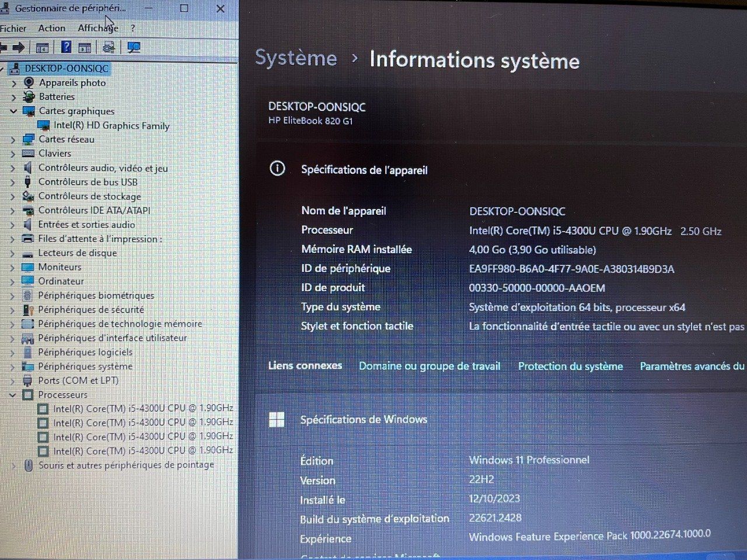Click the build number 22621.2428
This screenshot has width=747, height=560.
[495, 517]
